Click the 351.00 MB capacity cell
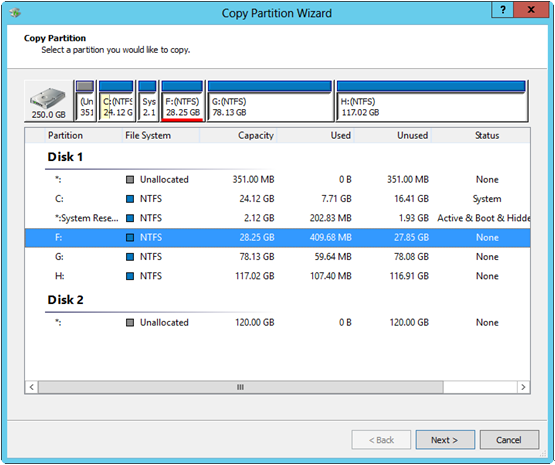Screen dimensions: 555x465 tap(253, 180)
